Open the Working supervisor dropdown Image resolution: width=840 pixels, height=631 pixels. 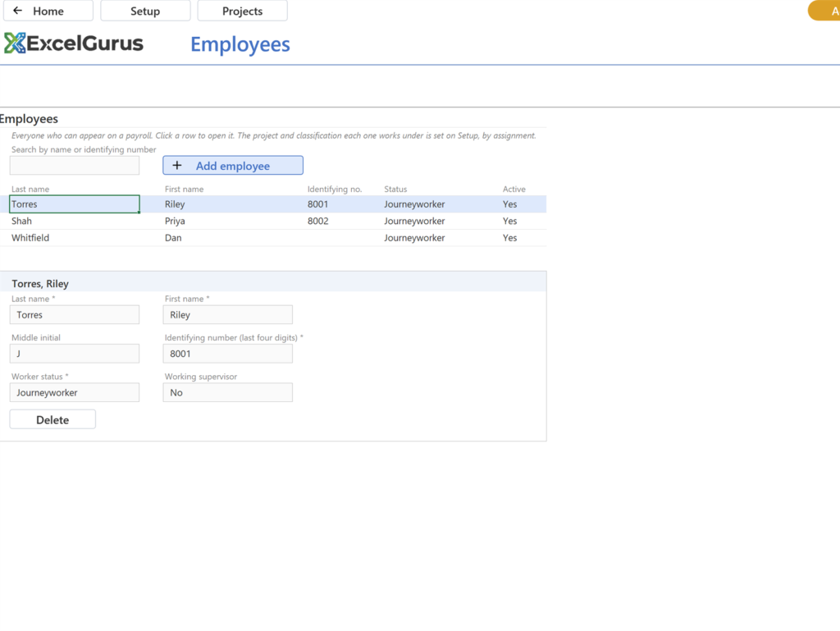point(228,392)
